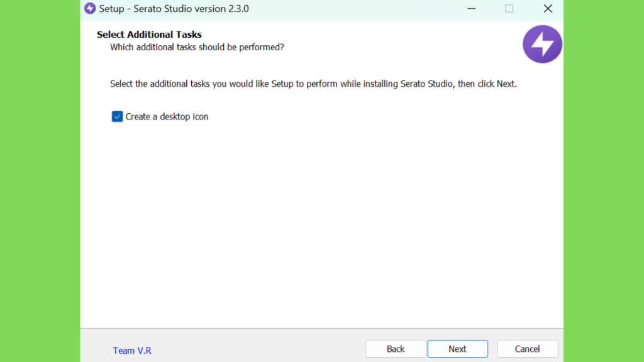This screenshot has height=362, width=644.
Task: Click the title text 'Setup - Serato Studio version 2.3.0'
Action: coord(174,9)
